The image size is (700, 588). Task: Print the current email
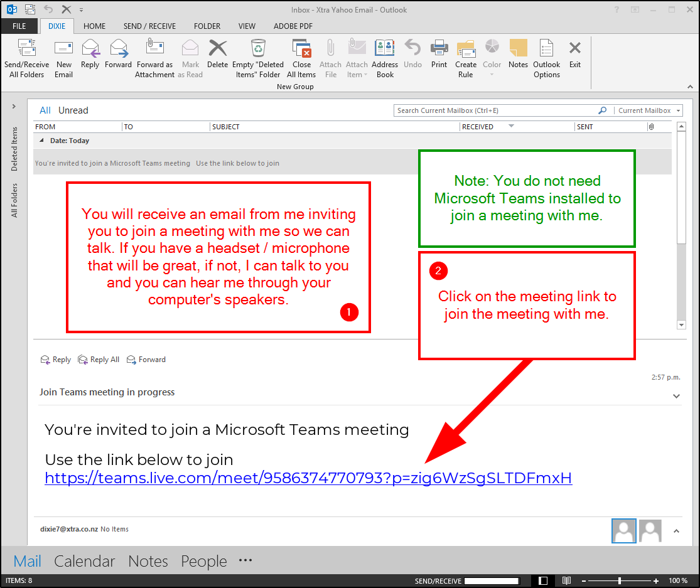[439, 54]
